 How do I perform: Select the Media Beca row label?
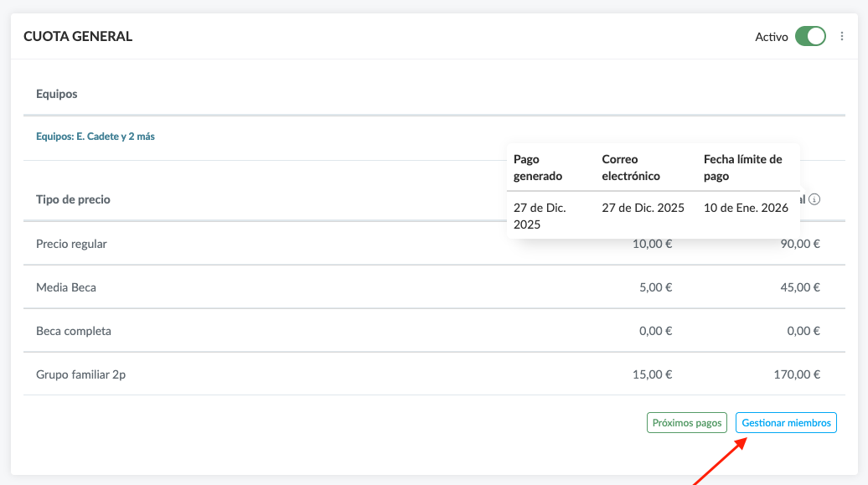(x=66, y=287)
